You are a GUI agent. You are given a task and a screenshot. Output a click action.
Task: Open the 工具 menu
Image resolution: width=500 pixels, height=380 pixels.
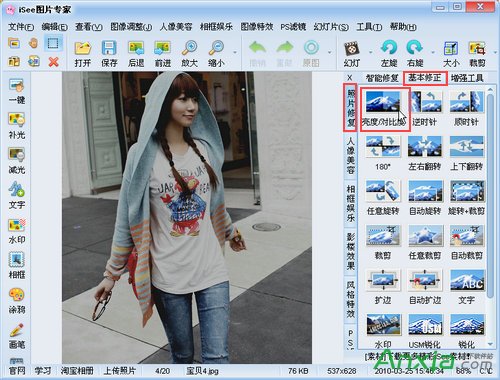369,27
